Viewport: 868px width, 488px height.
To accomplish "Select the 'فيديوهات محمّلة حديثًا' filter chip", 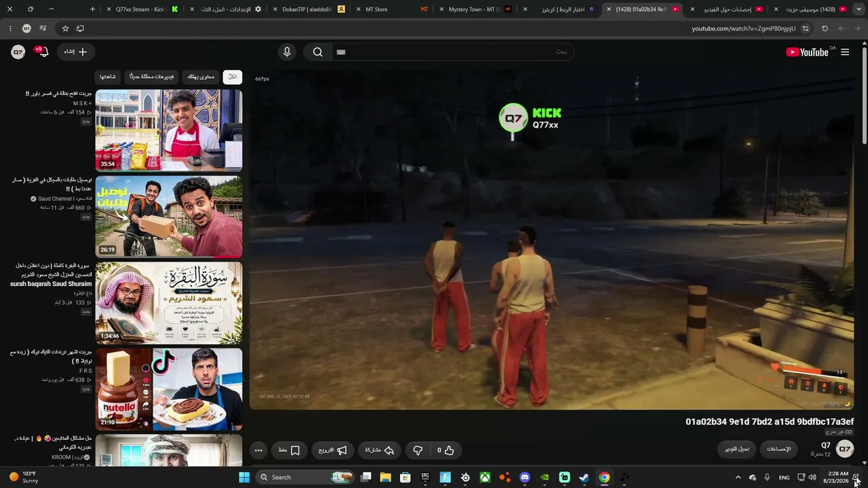I will coord(152,77).
